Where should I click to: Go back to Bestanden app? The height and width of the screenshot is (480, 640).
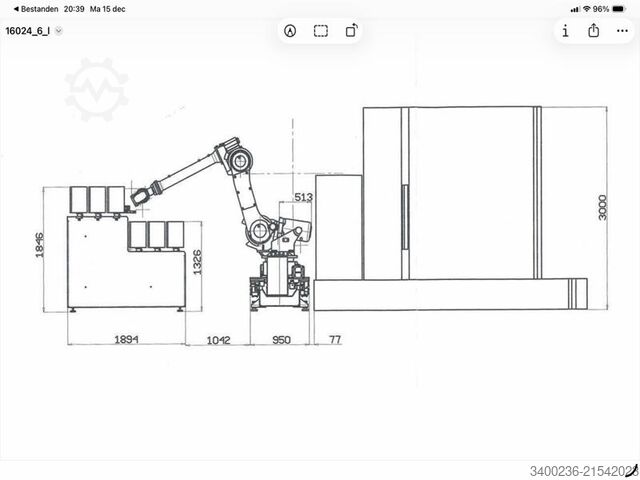tap(36, 9)
